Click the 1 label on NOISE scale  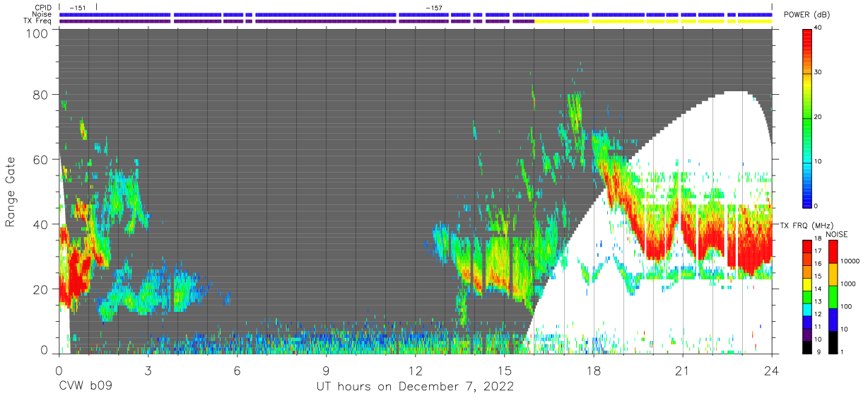[843, 351]
